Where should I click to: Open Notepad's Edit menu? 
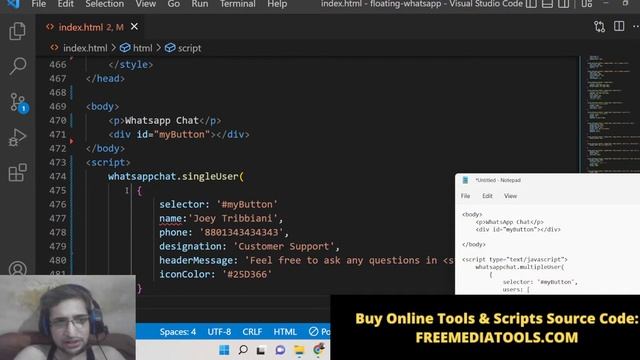point(487,196)
